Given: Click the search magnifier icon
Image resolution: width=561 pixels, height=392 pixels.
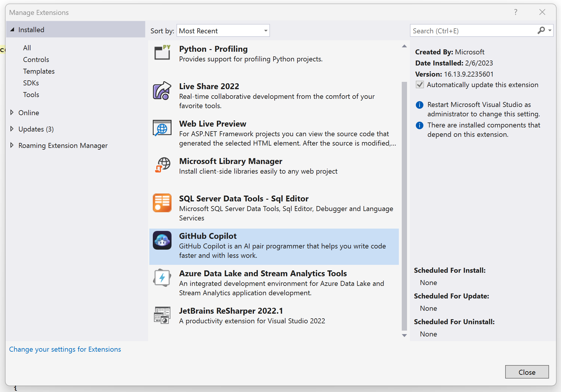Looking at the screenshot, I should 541,30.
